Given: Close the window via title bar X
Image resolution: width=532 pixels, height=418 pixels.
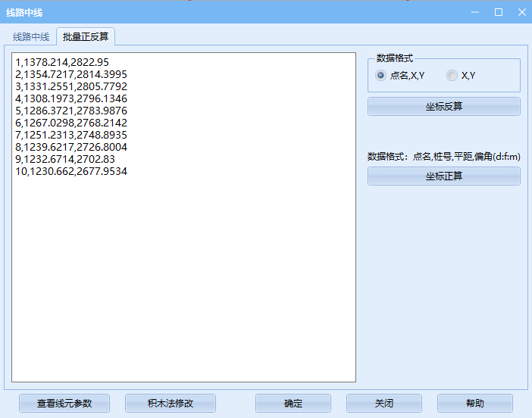Looking at the screenshot, I should point(521,12).
